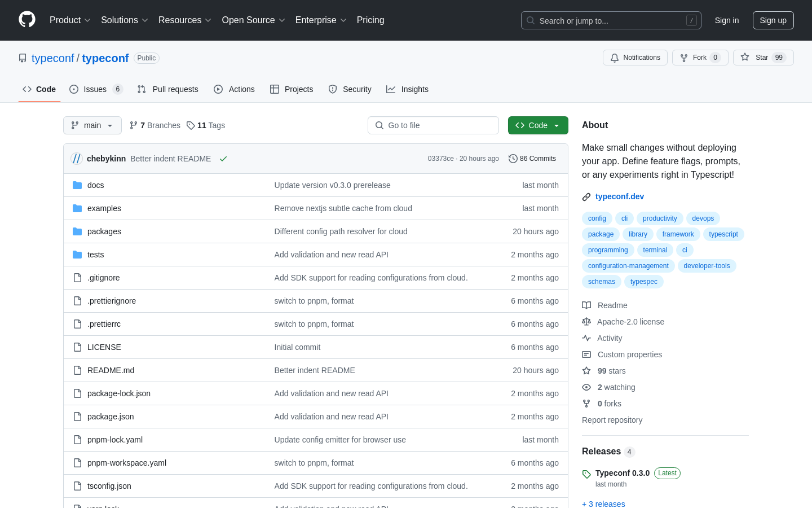Click the .gitignore file icon

[77, 278]
